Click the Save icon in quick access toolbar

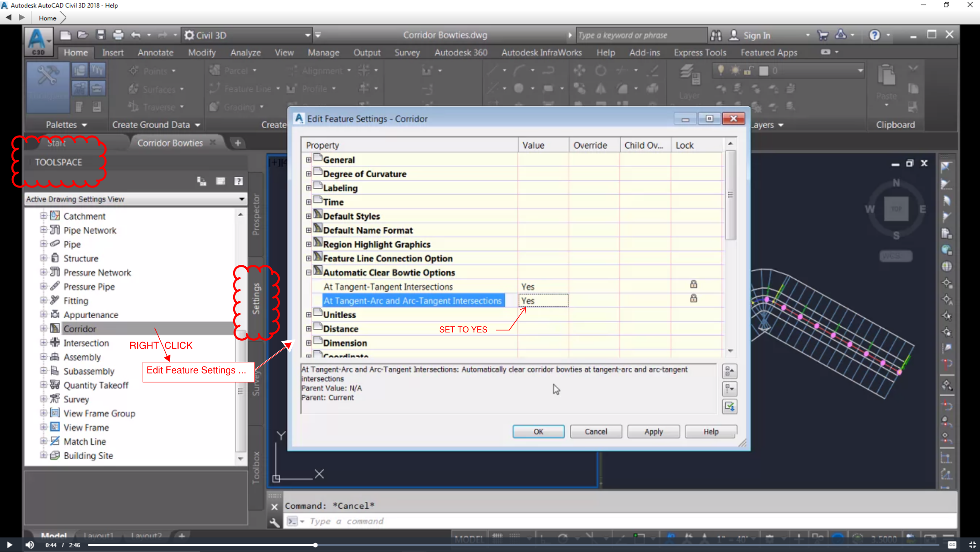[x=100, y=35]
